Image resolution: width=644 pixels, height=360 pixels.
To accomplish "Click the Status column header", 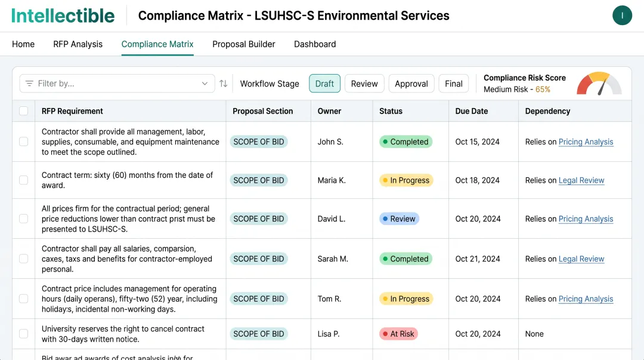I will pos(391,111).
